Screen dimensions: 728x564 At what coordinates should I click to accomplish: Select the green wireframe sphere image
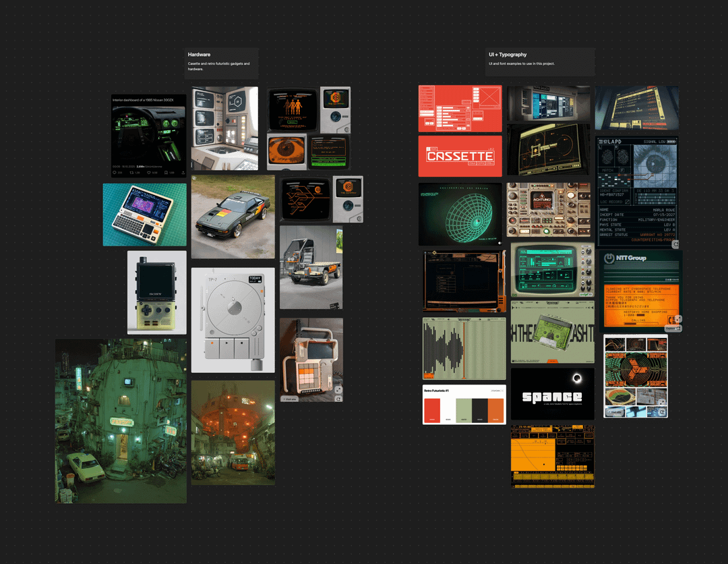[x=460, y=214]
